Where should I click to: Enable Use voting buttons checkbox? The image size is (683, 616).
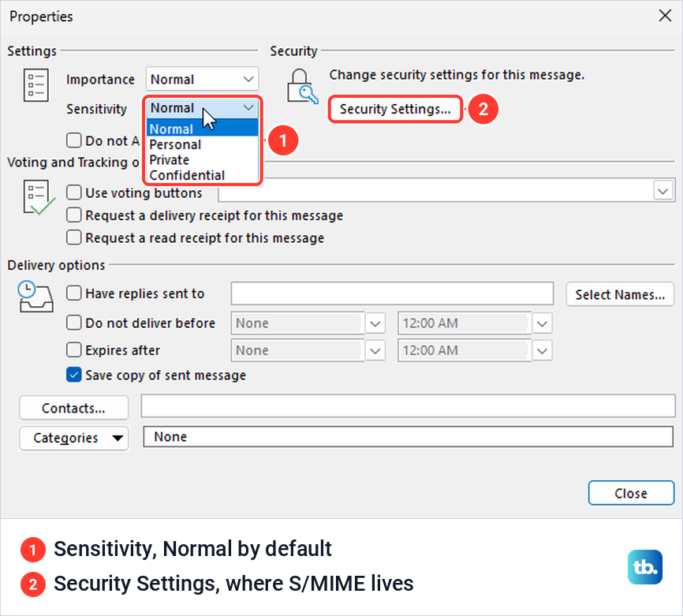click(x=73, y=192)
